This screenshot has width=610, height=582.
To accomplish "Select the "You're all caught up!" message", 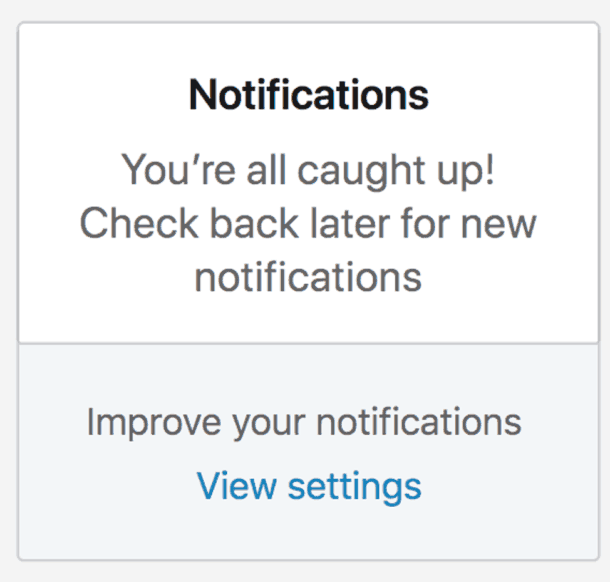I will pyautogui.click(x=308, y=171).
